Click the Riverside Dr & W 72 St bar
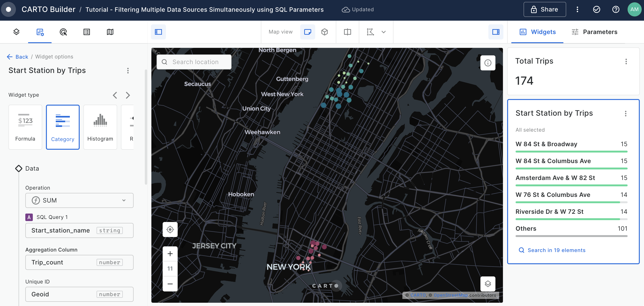The height and width of the screenshot is (306, 644). [x=571, y=219]
